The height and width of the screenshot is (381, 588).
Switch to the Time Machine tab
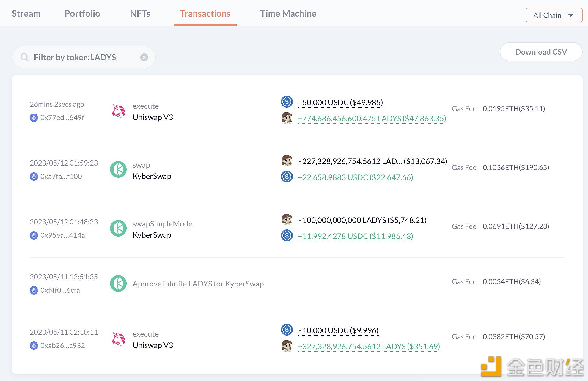(x=288, y=13)
